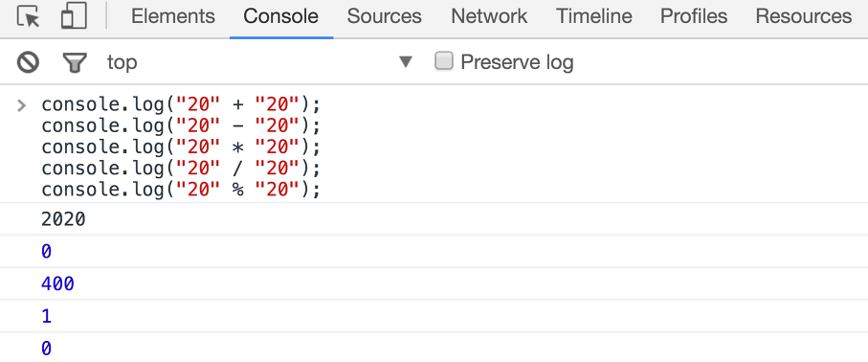Expand the execution context dropdown arrow
Screen dimensions: 868x362
click(406, 62)
